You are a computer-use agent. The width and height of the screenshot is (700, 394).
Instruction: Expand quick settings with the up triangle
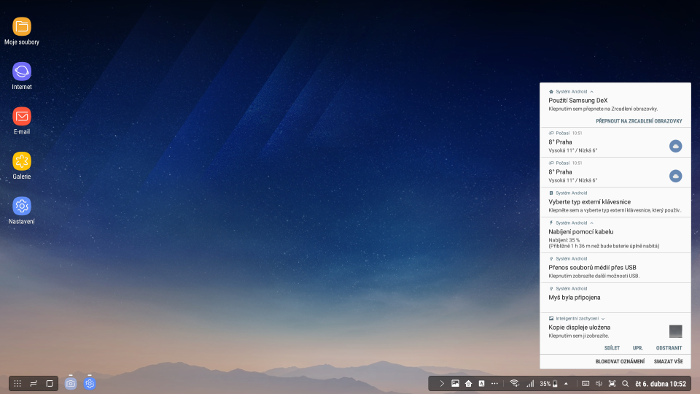[566, 383]
